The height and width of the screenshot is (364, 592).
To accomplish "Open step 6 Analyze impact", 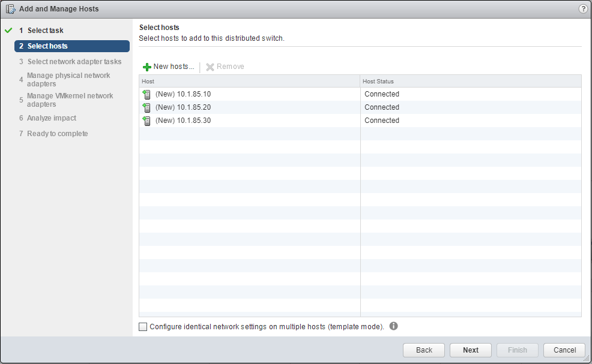I will coord(47,118).
